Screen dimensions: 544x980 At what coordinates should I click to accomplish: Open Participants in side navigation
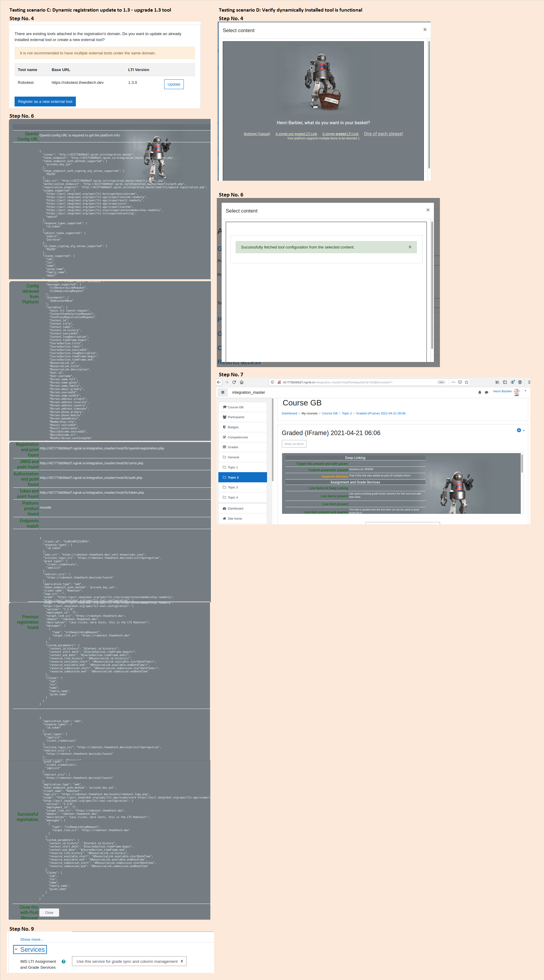tap(243, 417)
